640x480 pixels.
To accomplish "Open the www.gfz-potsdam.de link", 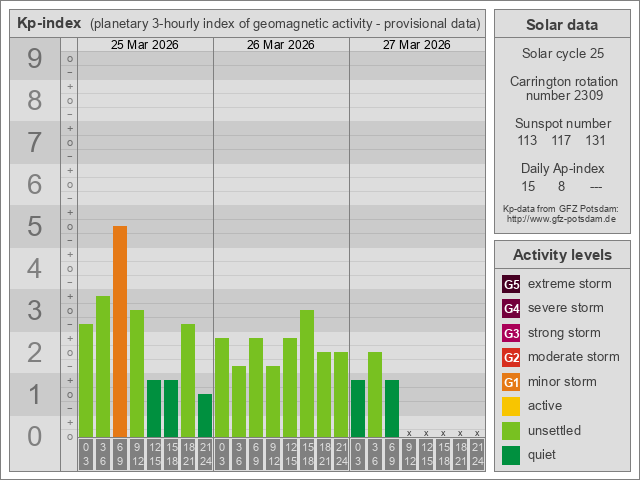I will click(561, 218).
